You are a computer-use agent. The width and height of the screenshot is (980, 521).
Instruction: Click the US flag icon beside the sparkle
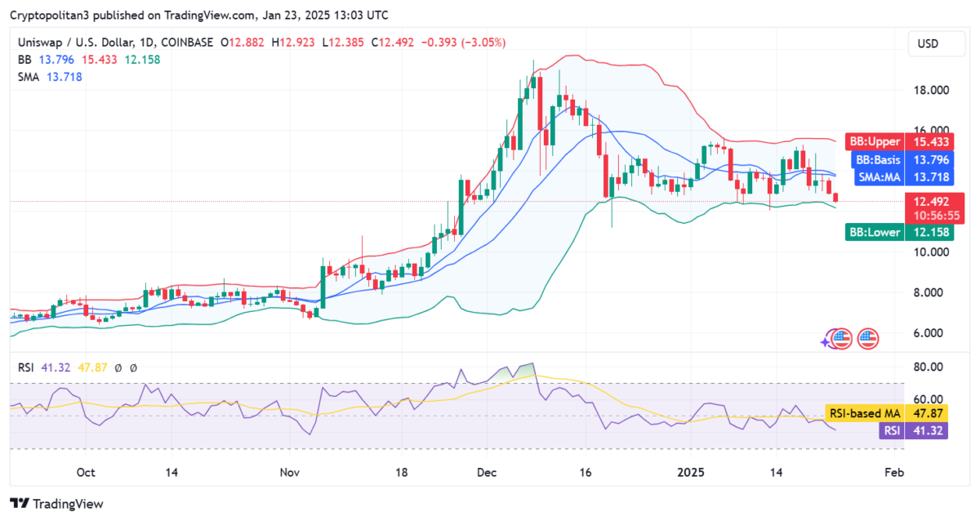pyautogui.click(x=842, y=339)
